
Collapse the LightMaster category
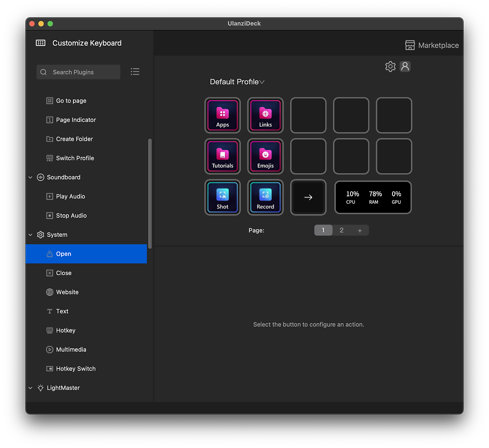click(30, 388)
